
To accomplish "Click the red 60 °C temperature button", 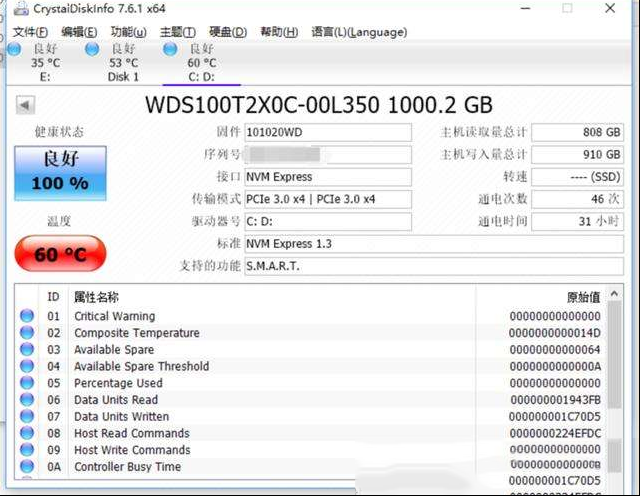I will point(60,254).
